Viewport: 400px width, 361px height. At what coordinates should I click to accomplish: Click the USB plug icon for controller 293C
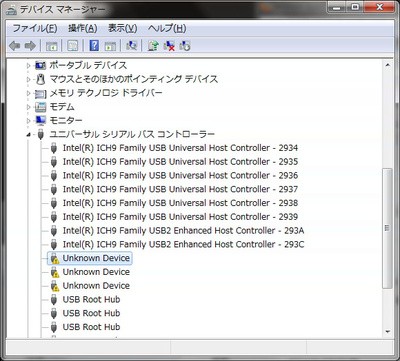click(x=54, y=244)
